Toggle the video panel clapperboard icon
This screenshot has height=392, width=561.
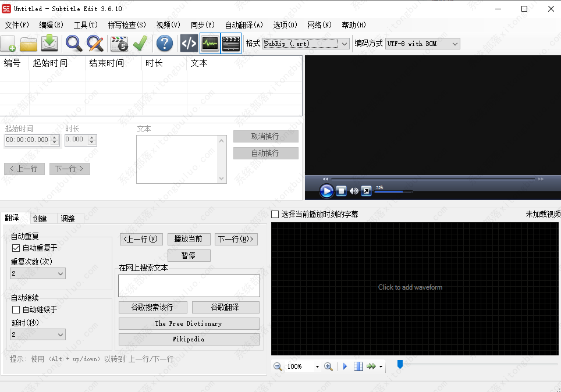coord(231,43)
